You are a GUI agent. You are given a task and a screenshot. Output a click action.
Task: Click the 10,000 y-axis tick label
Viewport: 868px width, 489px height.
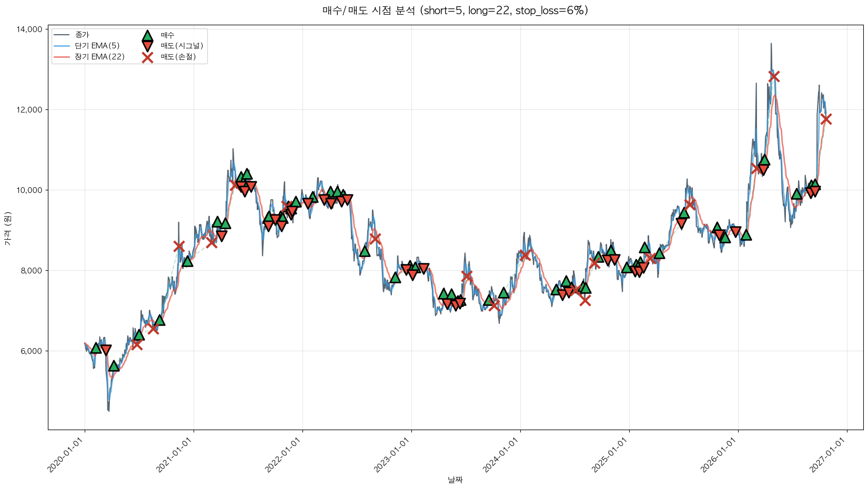(x=31, y=190)
